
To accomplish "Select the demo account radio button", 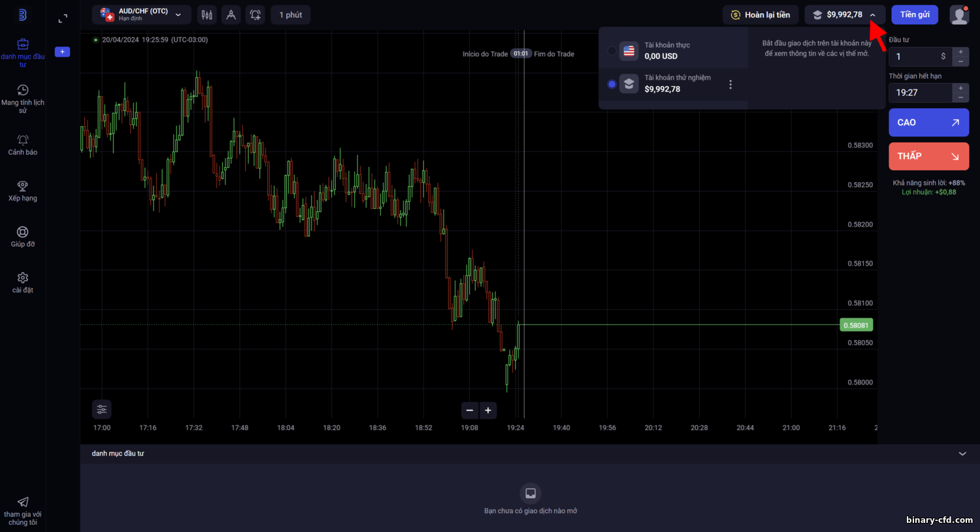I will 612,84.
